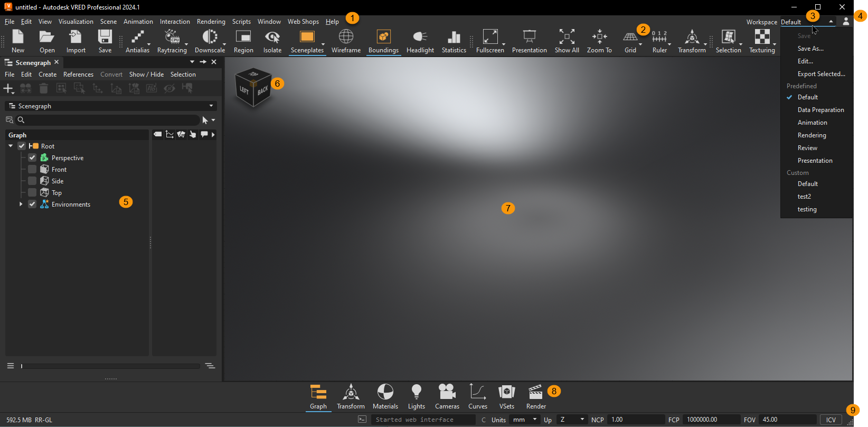The height and width of the screenshot is (427, 868).
Task: Click the New file toolbar icon
Action: coord(18,41)
